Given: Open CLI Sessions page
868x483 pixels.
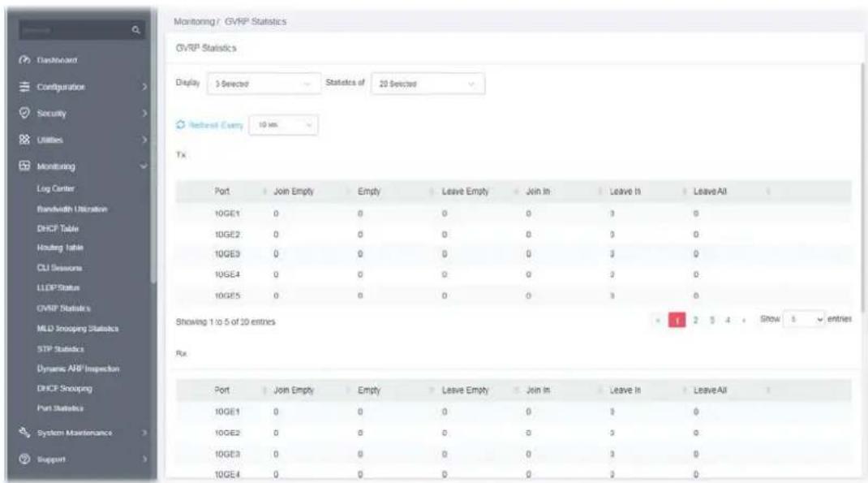Looking at the screenshot, I should pyautogui.click(x=59, y=268).
